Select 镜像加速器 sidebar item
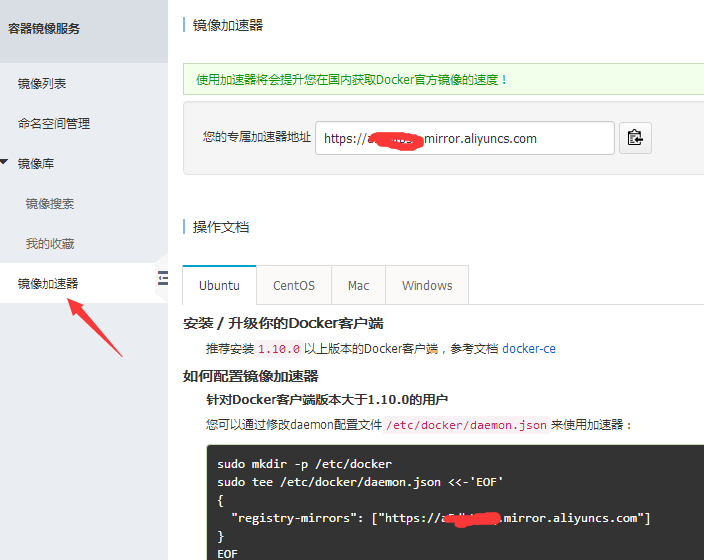Image resolution: width=704 pixels, height=560 pixels. pyautogui.click(x=48, y=283)
